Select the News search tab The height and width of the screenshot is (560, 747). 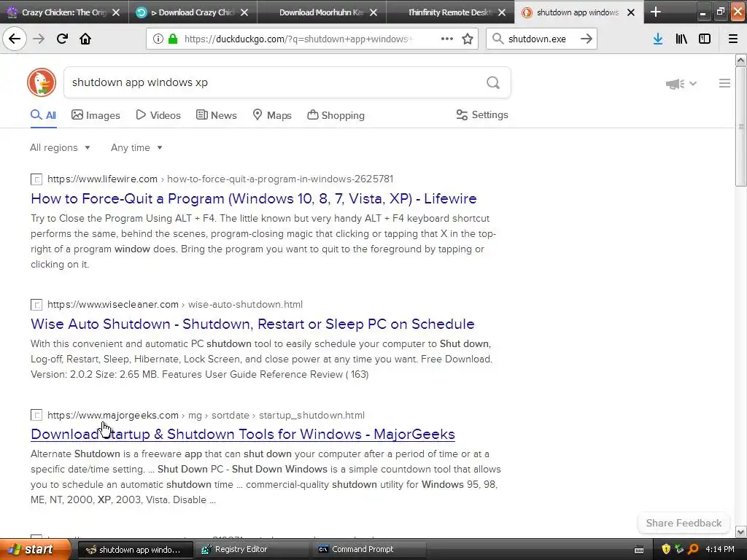[x=216, y=115]
